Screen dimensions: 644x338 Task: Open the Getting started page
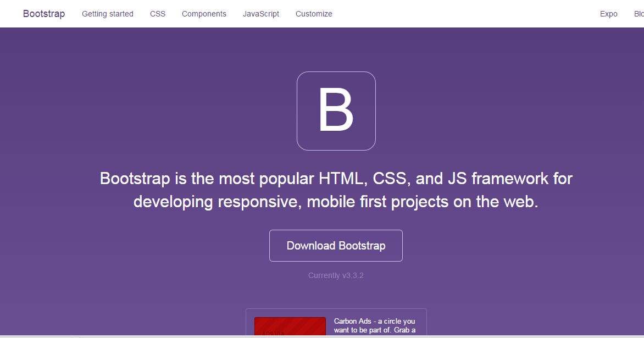tap(108, 14)
